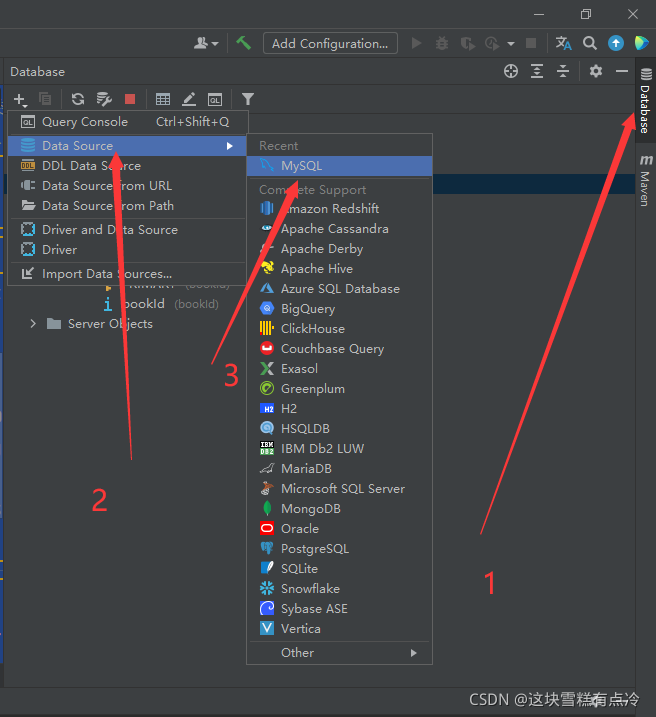Choose Amazon Redshift data source
This screenshot has width=656, height=717.
[x=339, y=209]
